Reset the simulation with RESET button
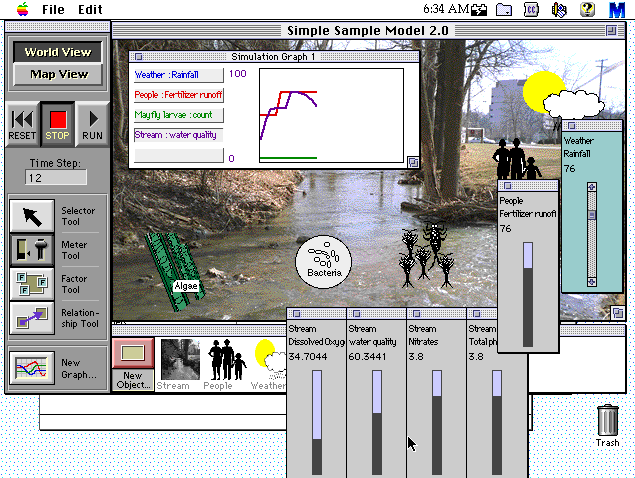635x478 pixels. [x=22, y=122]
